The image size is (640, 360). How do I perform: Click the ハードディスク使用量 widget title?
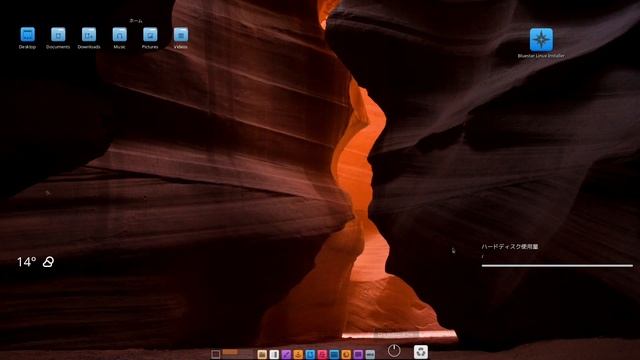click(510, 247)
